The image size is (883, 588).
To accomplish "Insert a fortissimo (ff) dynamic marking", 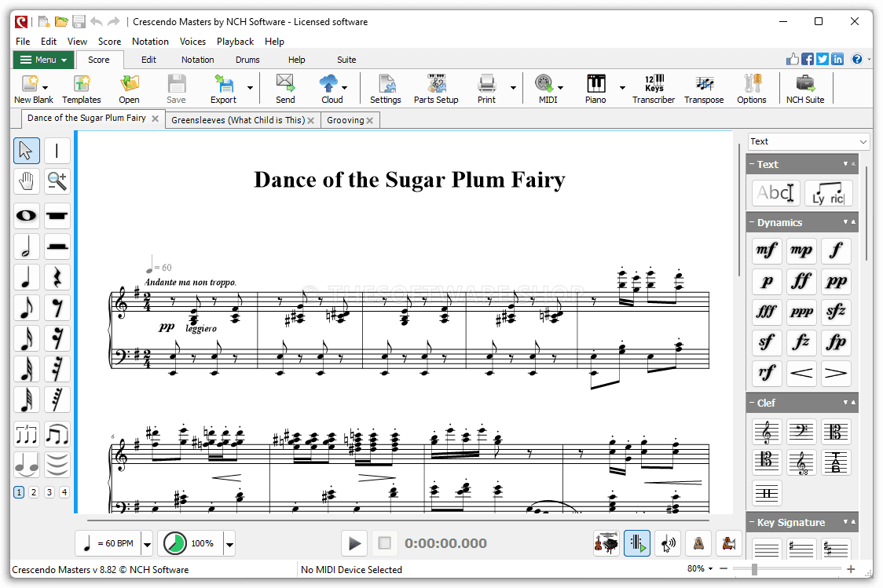I will [801, 281].
